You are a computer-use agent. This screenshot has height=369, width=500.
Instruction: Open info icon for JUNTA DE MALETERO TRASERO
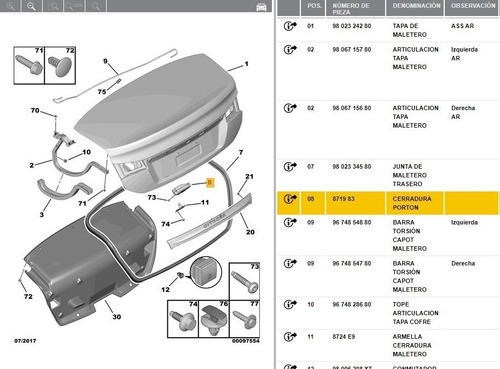pos(290,166)
